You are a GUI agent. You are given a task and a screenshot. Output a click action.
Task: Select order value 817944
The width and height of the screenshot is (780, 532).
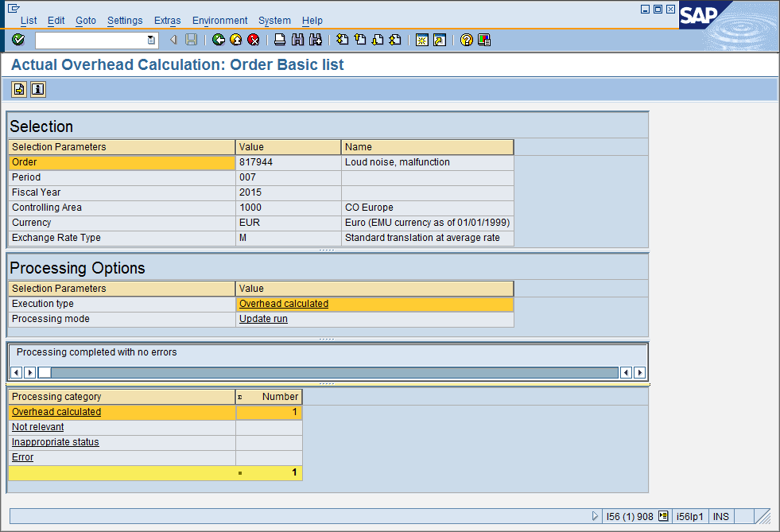point(288,162)
